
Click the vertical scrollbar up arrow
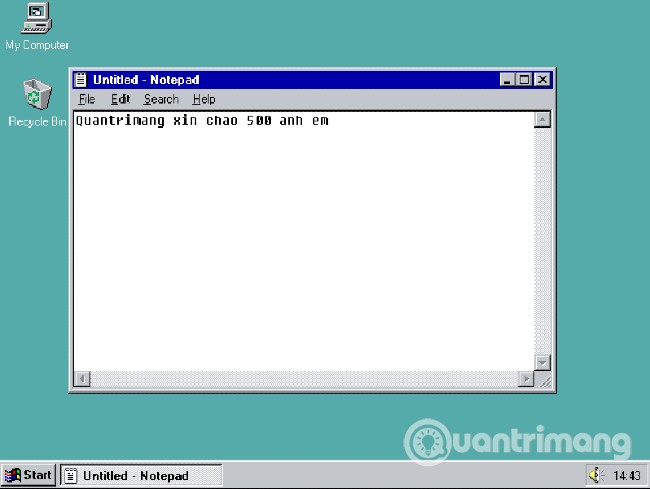pos(542,120)
